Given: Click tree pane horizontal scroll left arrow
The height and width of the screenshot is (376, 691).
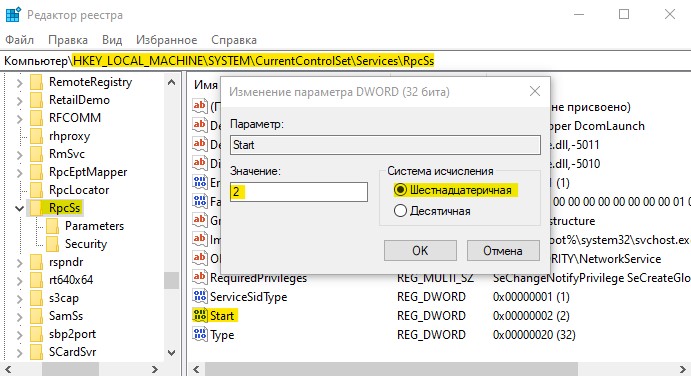Looking at the screenshot, I should click(x=8, y=369).
